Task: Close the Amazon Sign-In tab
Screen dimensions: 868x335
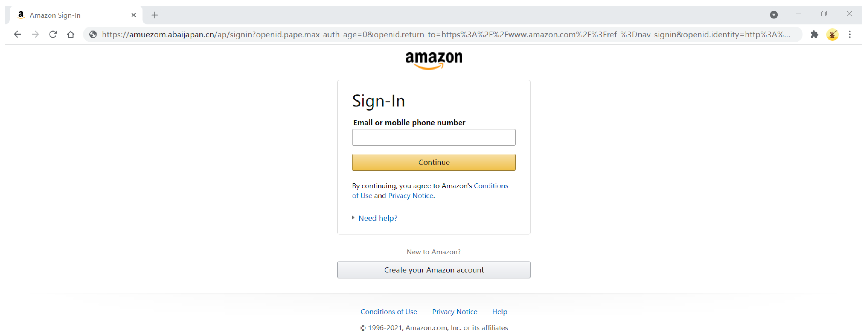Action: click(133, 15)
